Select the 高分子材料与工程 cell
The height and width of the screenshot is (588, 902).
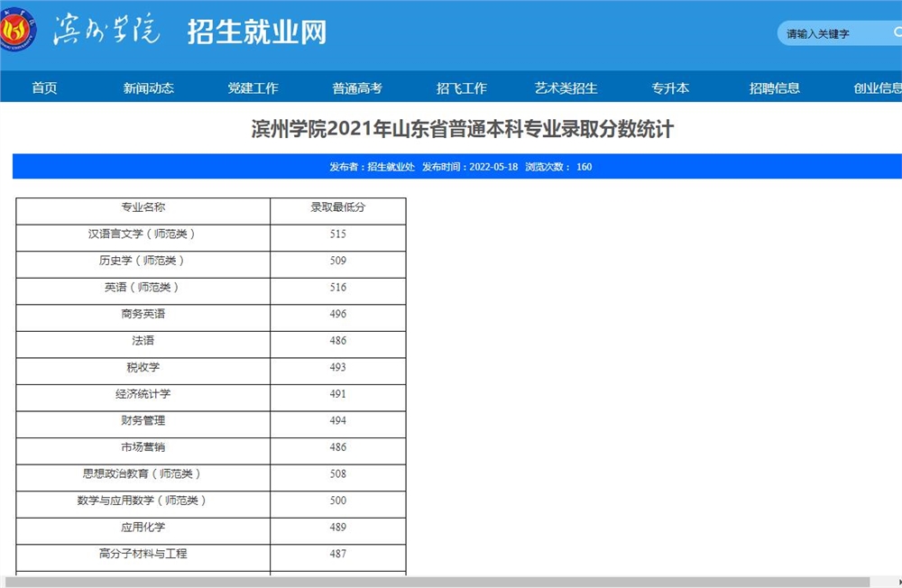pyautogui.click(x=143, y=557)
